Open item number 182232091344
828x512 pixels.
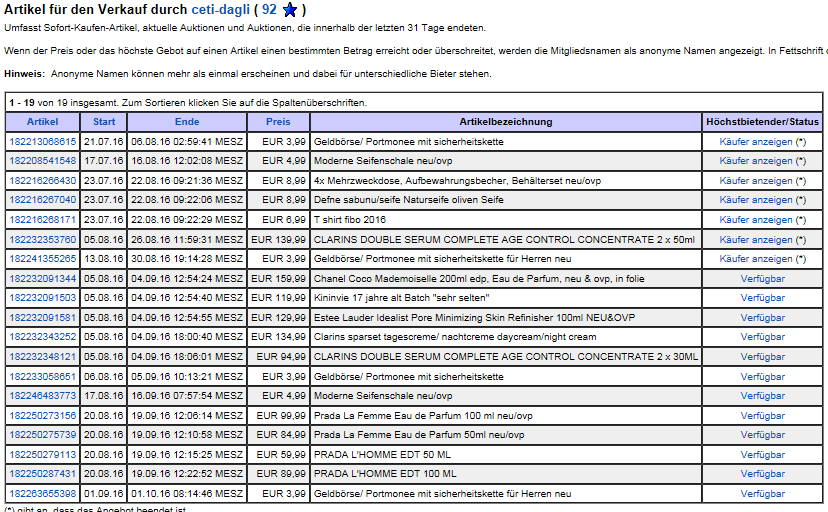pyautogui.click(x=43, y=279)
